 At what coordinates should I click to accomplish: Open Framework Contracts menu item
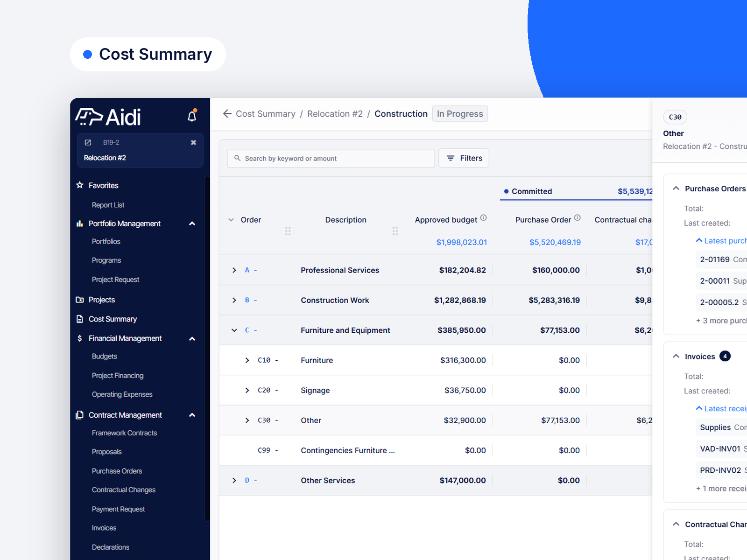point(124,433)
